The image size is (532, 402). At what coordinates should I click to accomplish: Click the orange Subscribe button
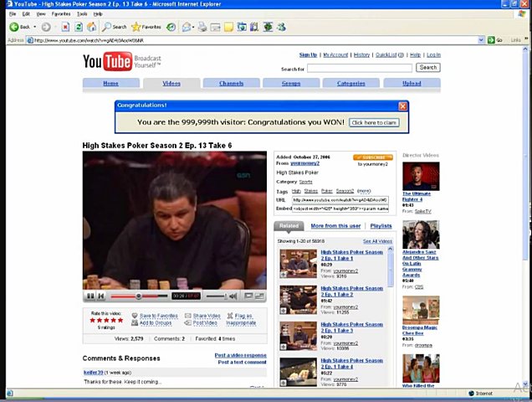click(373, 157)
